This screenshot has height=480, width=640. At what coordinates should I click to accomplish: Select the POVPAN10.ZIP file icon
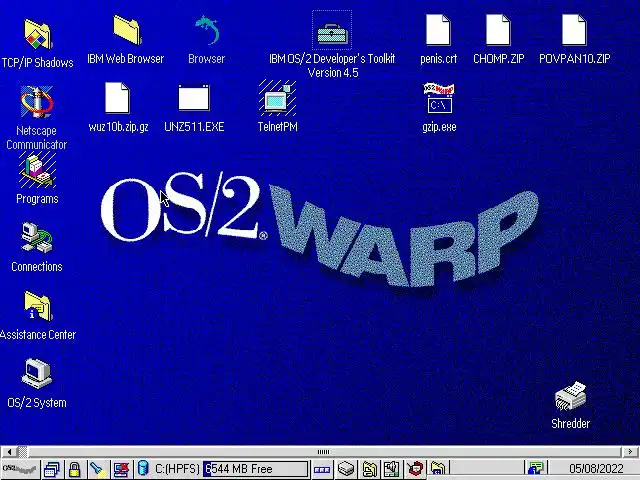pos(574,30)
